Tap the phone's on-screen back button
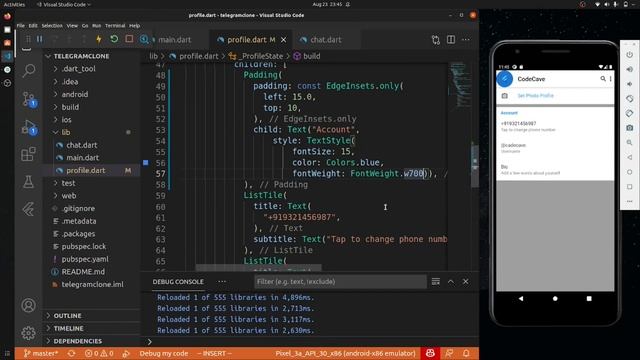 coord(521,298)
